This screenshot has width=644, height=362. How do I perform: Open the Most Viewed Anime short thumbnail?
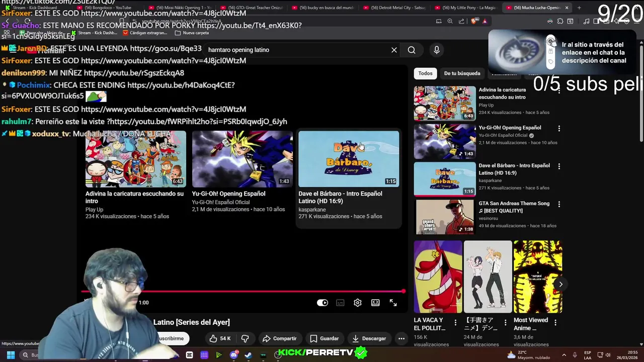click(x=538, y=277)
